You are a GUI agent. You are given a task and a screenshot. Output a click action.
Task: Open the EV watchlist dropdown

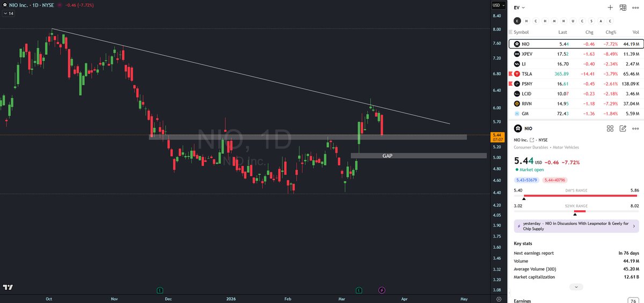tap(519, 8)
